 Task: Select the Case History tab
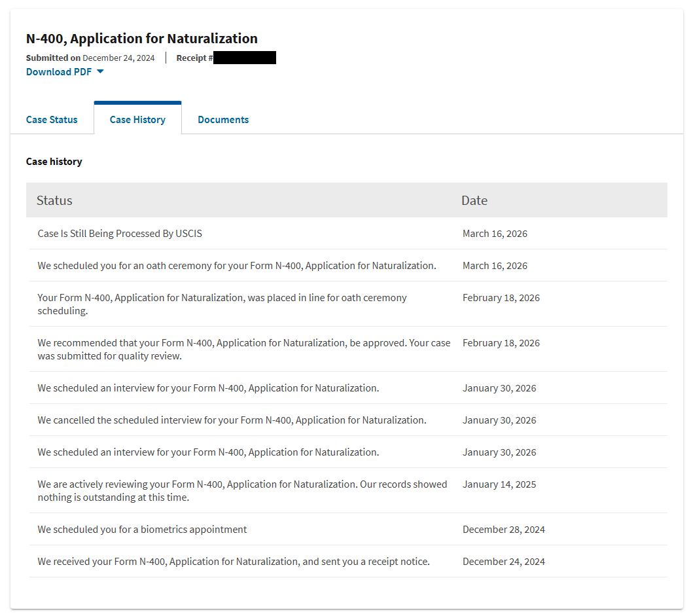[x=137, y=120]
